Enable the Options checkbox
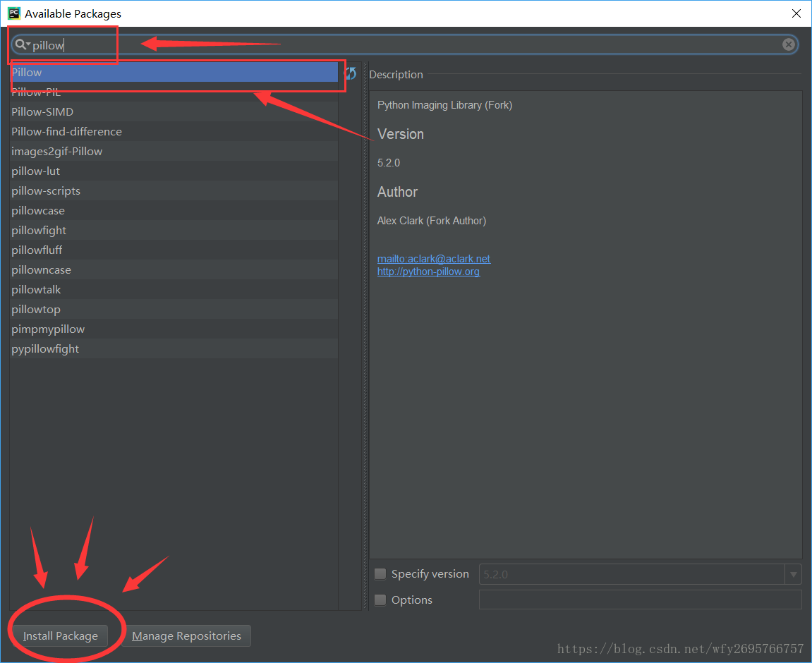The width and height of the screenshot is (812, 663). (x=380, y=600)
